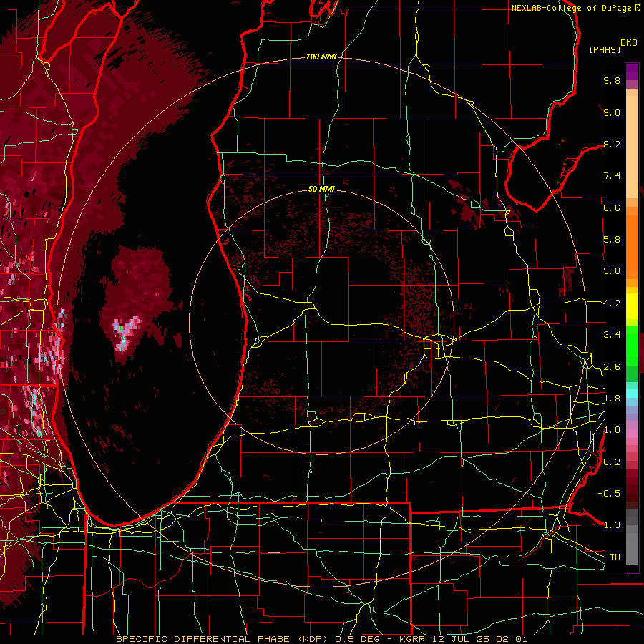Click the 5.0 scale value
The image size is (644, 644).
pos(612,271)
